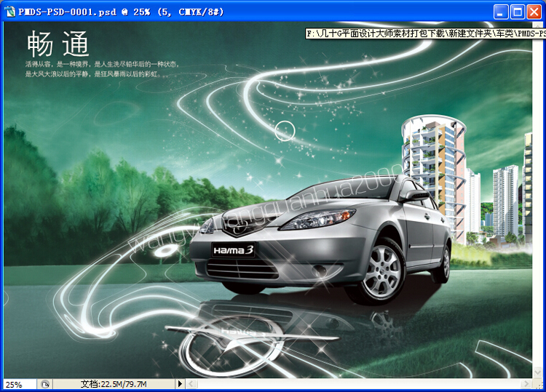Viewport: 546px width, 392px height.
Task: Close the PMDS-PSD-0001.psd document window
Action: [x=534, y=12]
